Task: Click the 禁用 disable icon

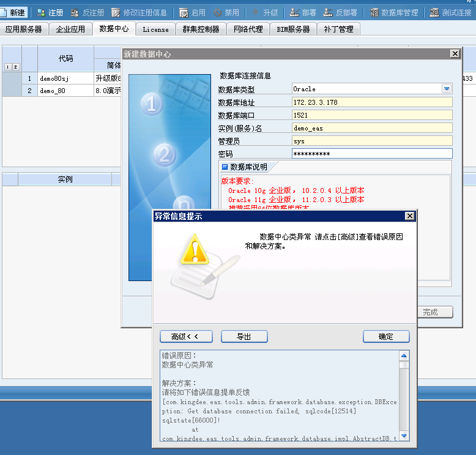Action: point(217,13)
